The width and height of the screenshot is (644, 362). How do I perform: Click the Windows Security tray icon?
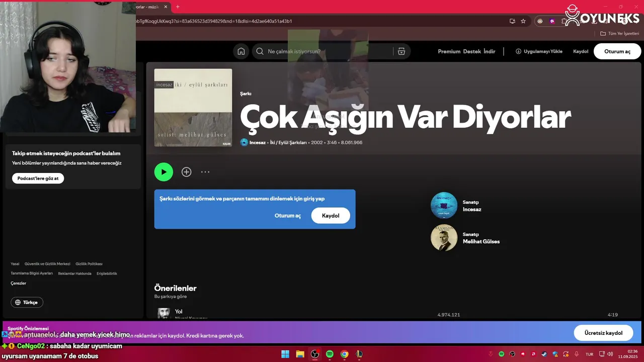point(554,354)
